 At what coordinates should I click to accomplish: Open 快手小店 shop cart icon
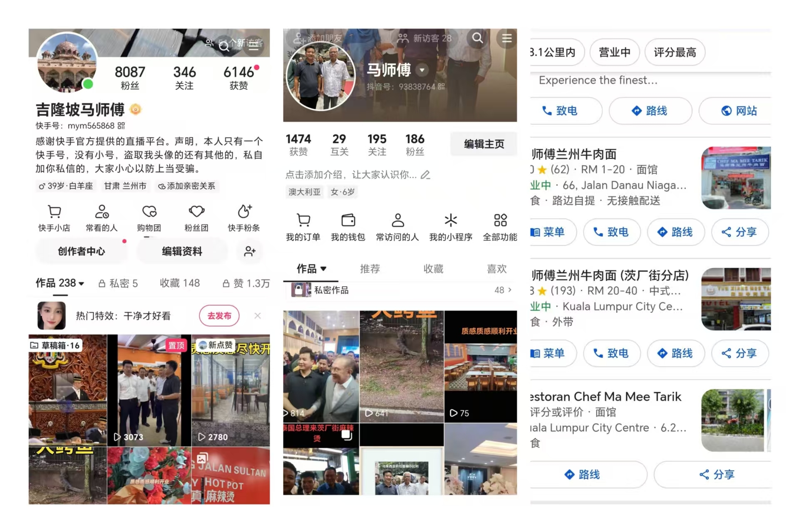(x=55, y=212)
